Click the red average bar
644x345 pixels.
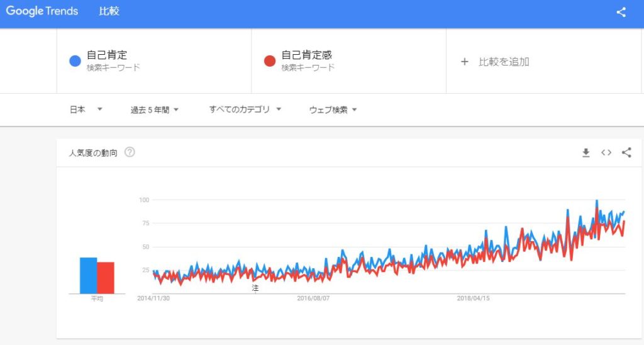[106, 278]
